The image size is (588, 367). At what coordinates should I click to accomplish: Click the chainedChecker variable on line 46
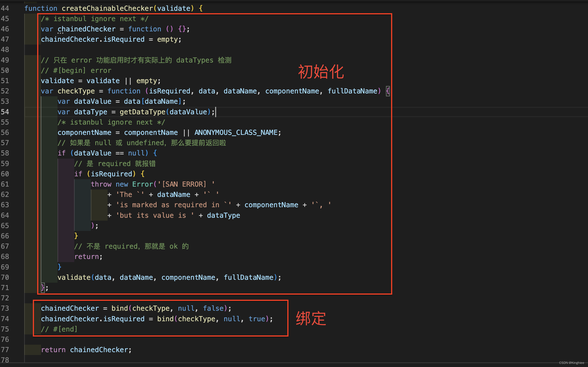click(x=87, y=29)
